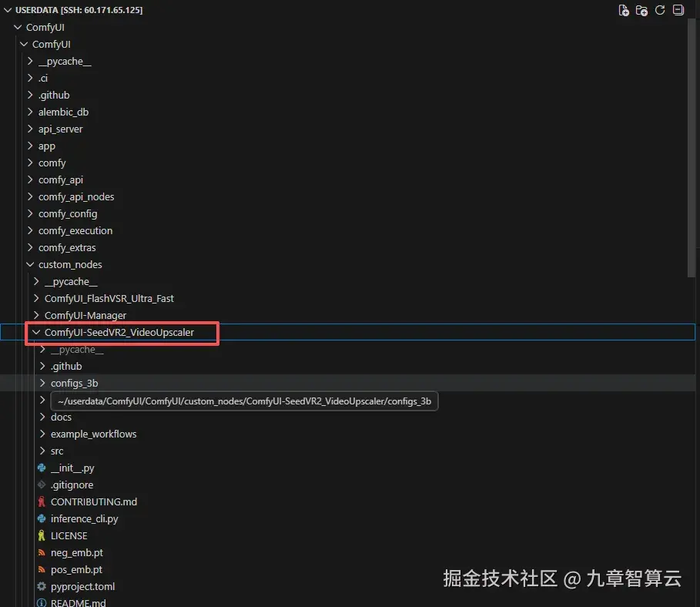Open pyproject.toml file

[x=82, y=586]
